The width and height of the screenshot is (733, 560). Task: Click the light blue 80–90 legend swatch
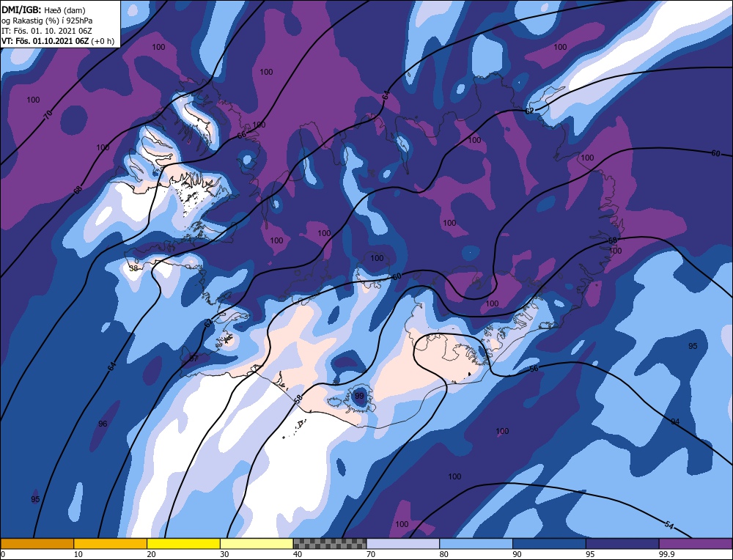coord(476,543)
